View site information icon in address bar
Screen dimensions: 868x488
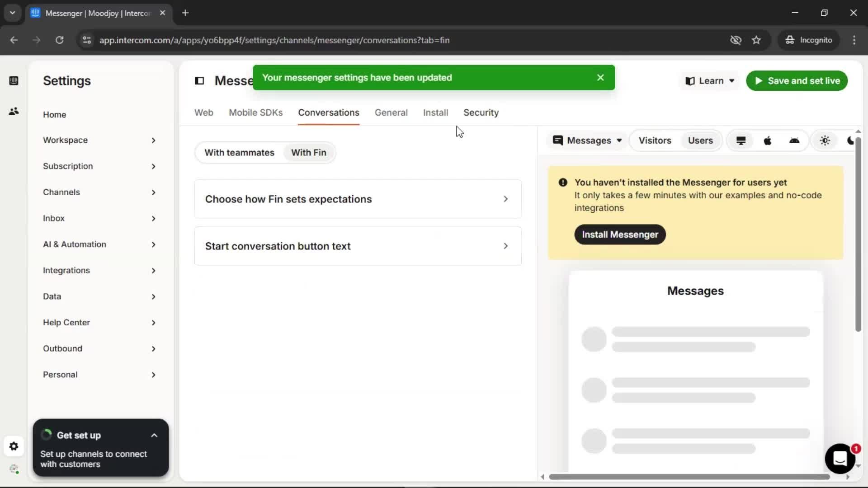click(86, 40)
